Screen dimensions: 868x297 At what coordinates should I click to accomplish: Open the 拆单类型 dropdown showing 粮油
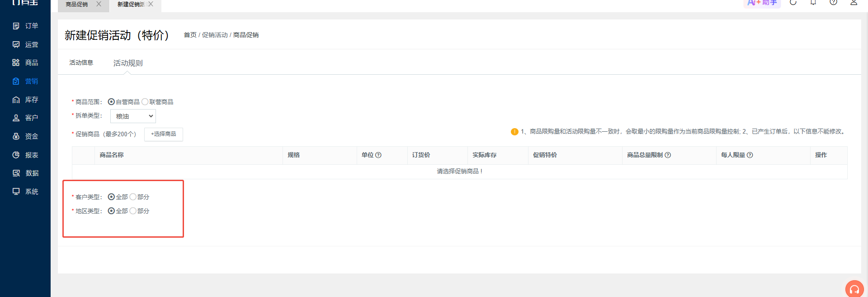pos(133,116)
